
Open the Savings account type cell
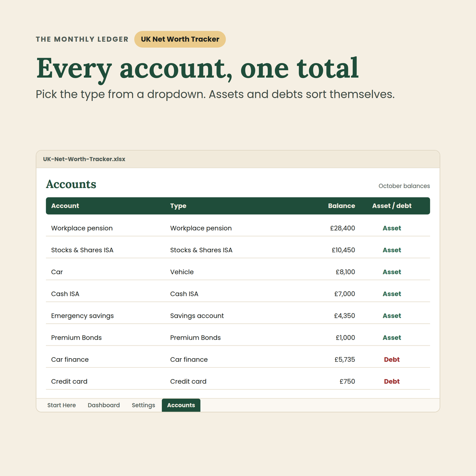coord(197,316)
